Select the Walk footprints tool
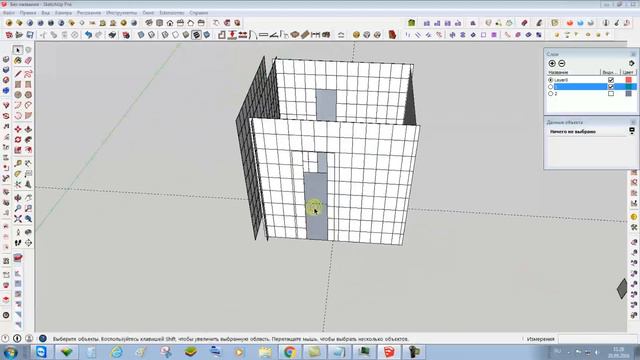 pyautogui.click(x=18, y=243)
